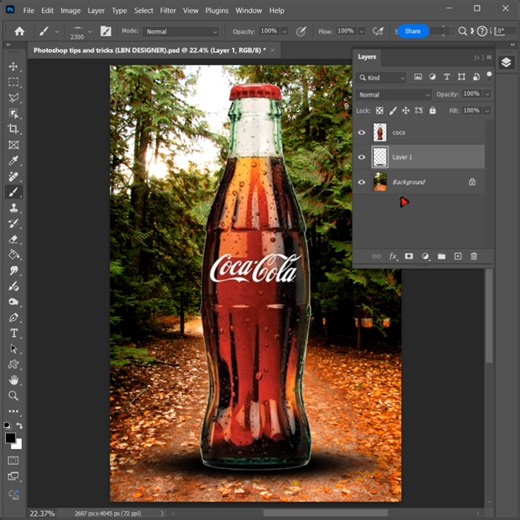The height and width of the screenshot is (520, 520).
Task: Open the layer blend mode dropdown
Action: [394, 95]
